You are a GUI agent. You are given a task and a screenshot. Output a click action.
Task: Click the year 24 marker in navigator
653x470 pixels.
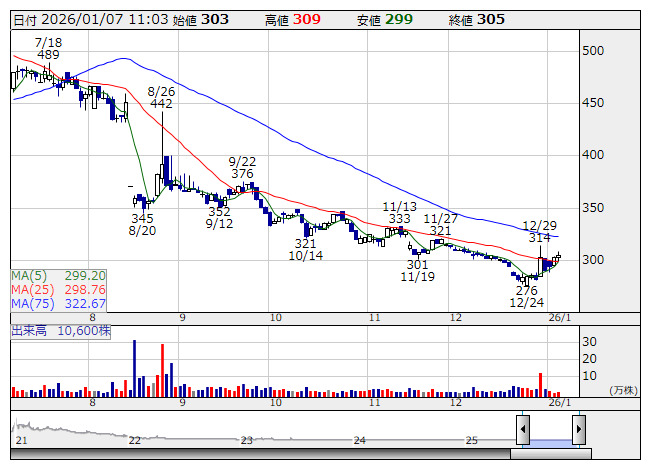[x=359, y=440]
